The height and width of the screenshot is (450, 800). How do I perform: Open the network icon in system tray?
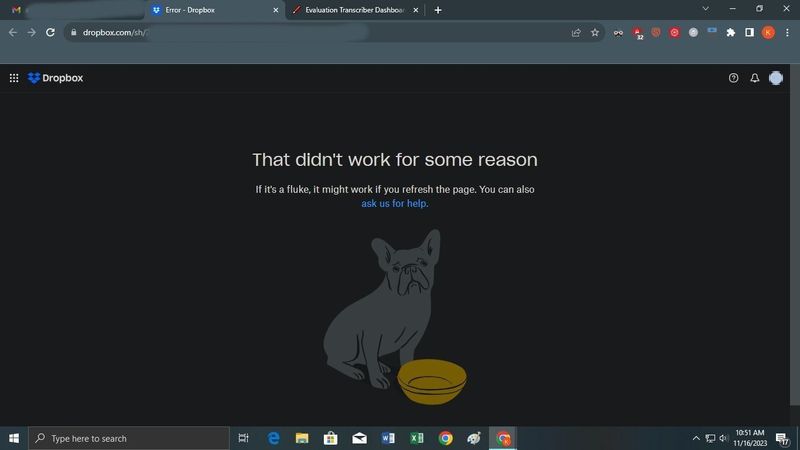pyautogui.click(x=710, y=438)
